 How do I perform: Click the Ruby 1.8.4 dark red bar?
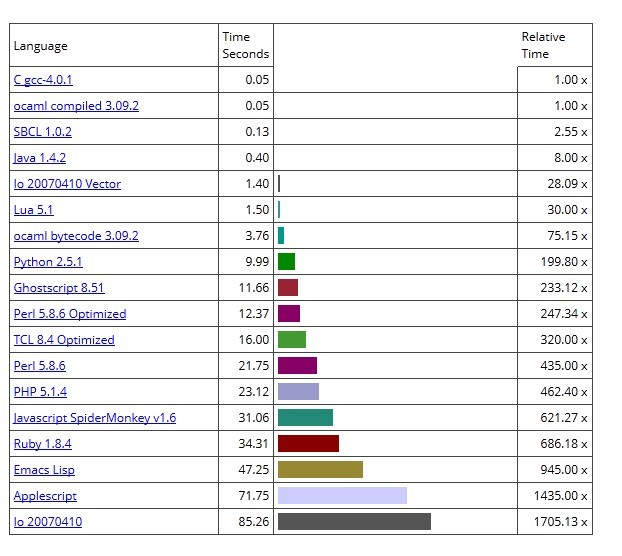(309, 444)
